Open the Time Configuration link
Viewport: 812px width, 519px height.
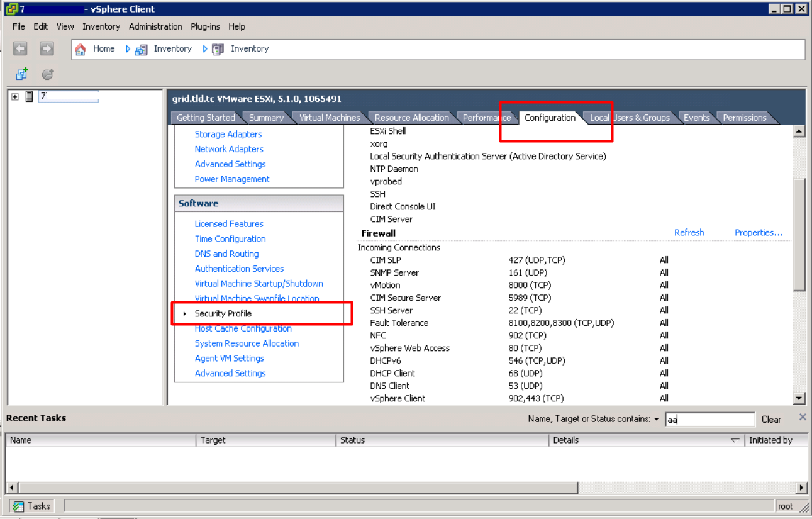[230, 239]
